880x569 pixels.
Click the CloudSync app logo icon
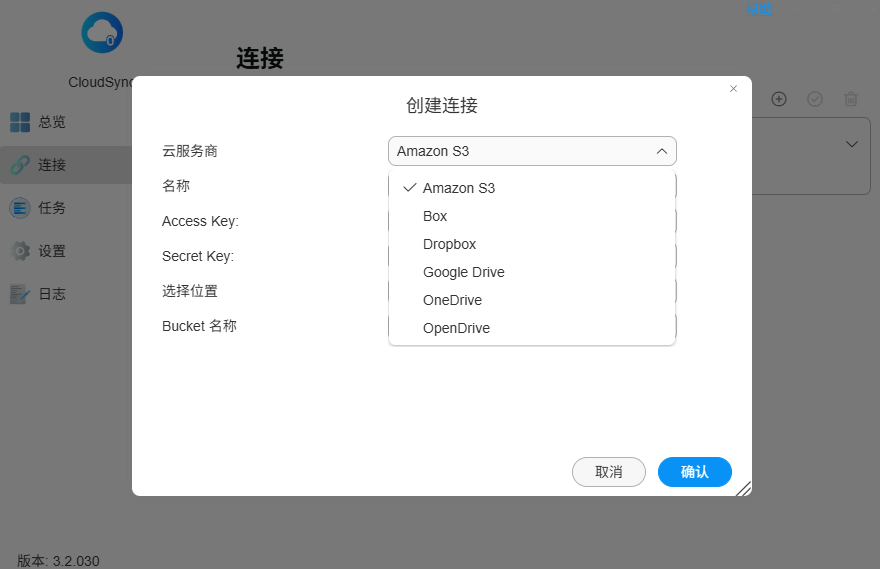click(102, 33)
